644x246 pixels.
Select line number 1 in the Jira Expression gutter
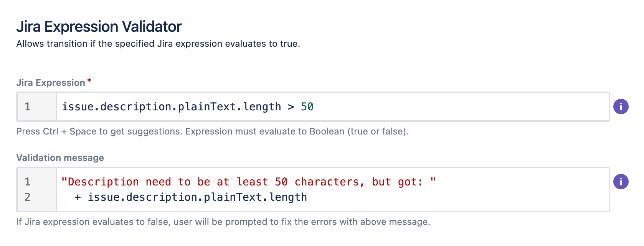(27, 107)
